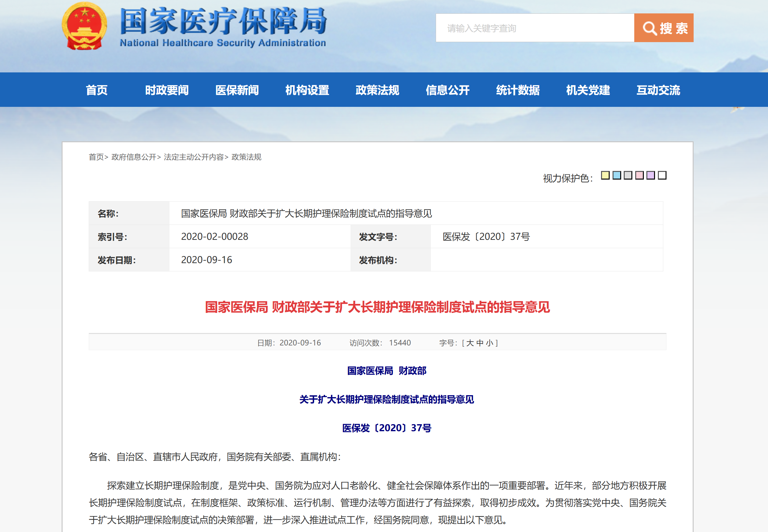Go to 医保新闻 in the nav bar
Viewport: 768px width, 532px height.
point(237,90)
